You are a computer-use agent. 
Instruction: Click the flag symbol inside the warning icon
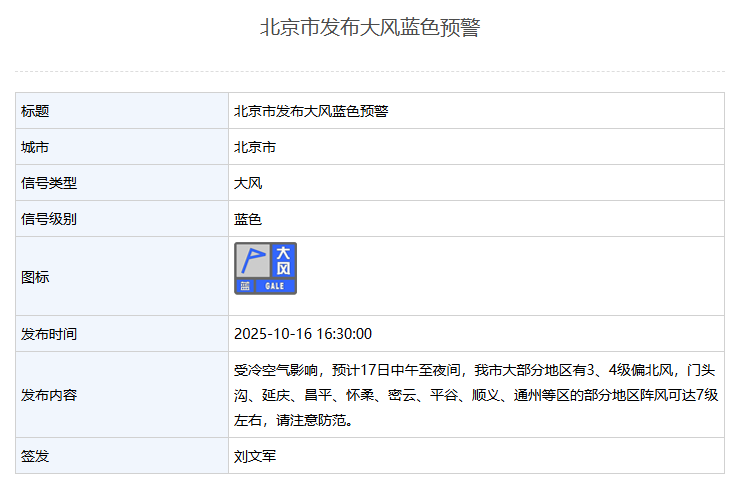coord(254,261)
